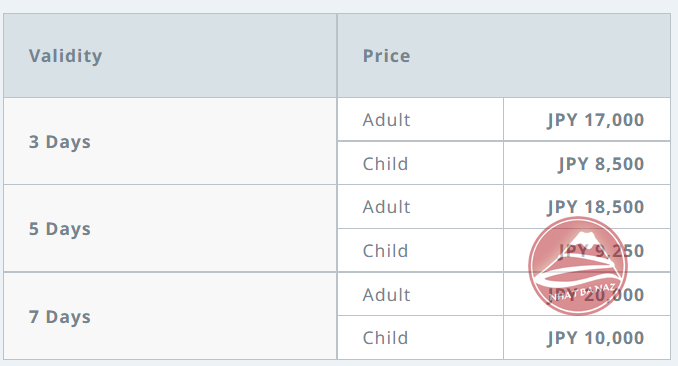Viewport: 678px width, 366px height.
Task: Click the 3 Days validity cell
Action: click(170, 141)
